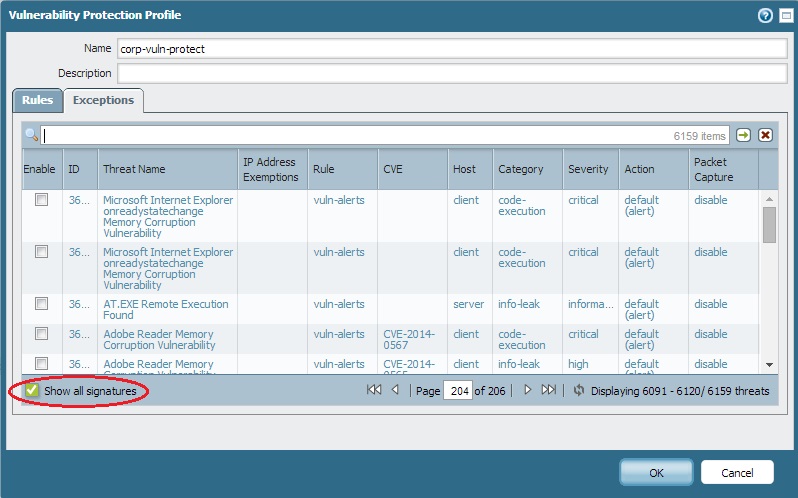Jump to last page of threats
This screenshot has height=498, width=798.
pos(548,390)
